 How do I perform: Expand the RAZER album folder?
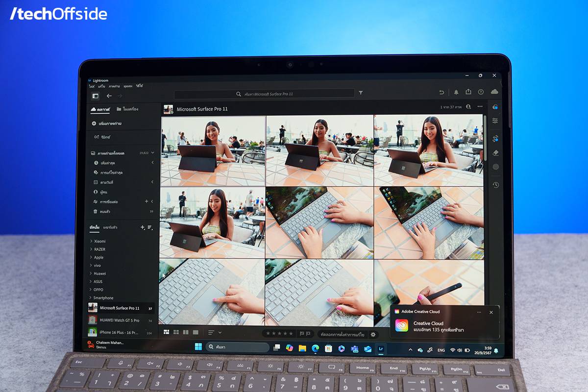pyautogui.click(x=91, y=249)
